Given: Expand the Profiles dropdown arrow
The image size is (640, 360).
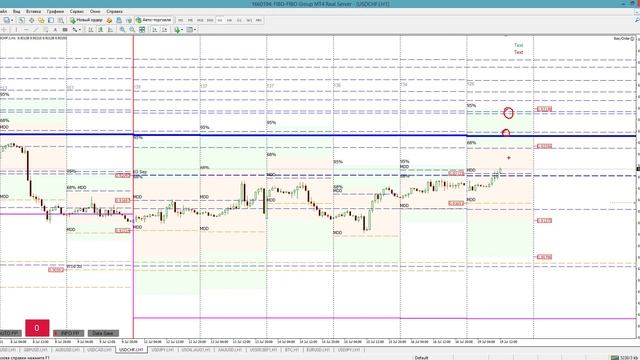Looking at the screenshot, I should click(x=12, y=20).
